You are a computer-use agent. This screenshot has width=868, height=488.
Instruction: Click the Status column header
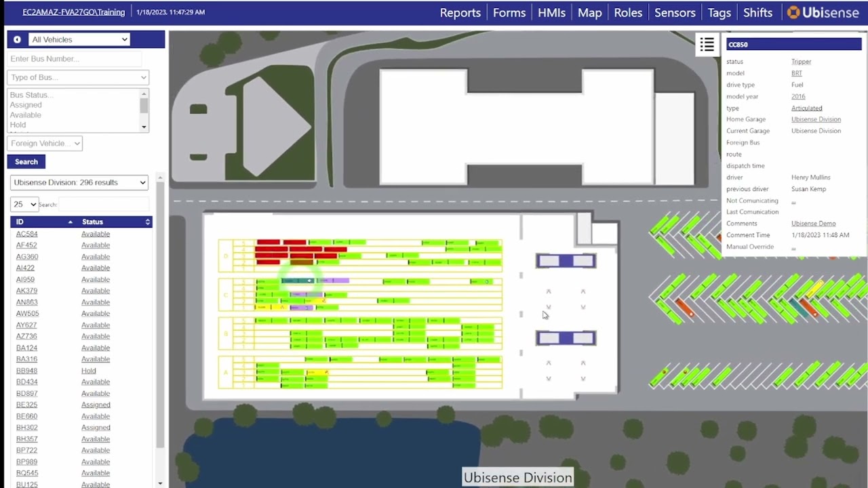click(114, 222)
